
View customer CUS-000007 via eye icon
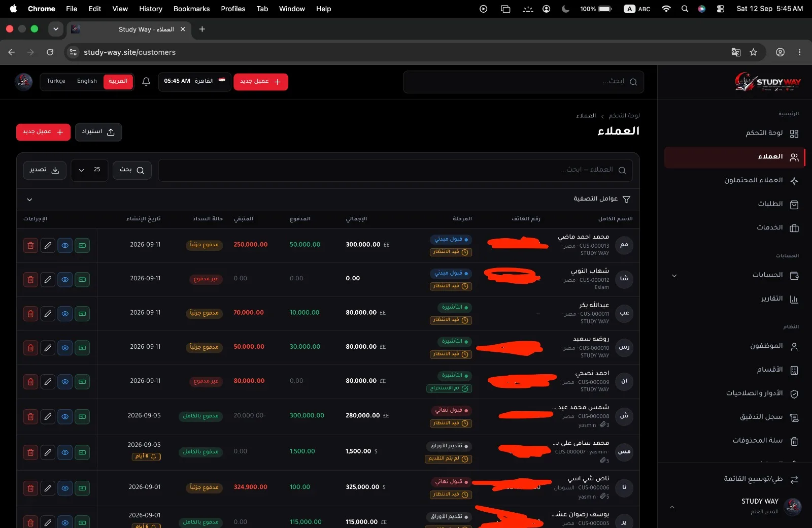(x=65, y=452)
